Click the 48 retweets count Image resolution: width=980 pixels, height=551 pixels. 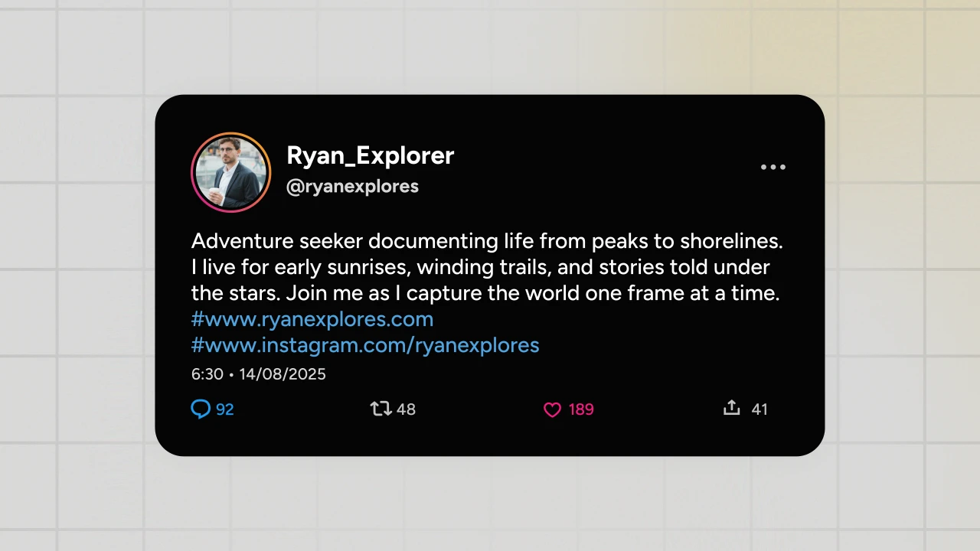[x=407, y=409]
